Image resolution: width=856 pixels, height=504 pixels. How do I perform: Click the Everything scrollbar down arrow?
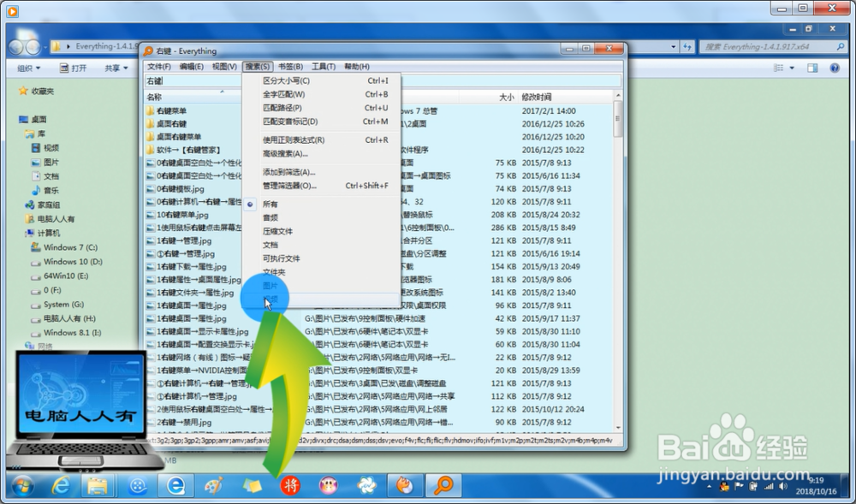[x=618, y=428]
